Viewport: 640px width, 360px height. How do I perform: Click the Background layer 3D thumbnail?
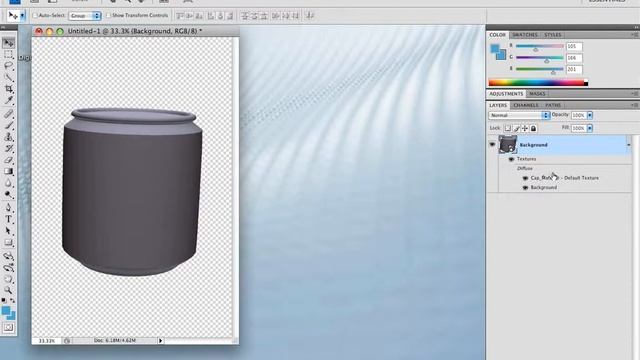click(x=507, y=144)
